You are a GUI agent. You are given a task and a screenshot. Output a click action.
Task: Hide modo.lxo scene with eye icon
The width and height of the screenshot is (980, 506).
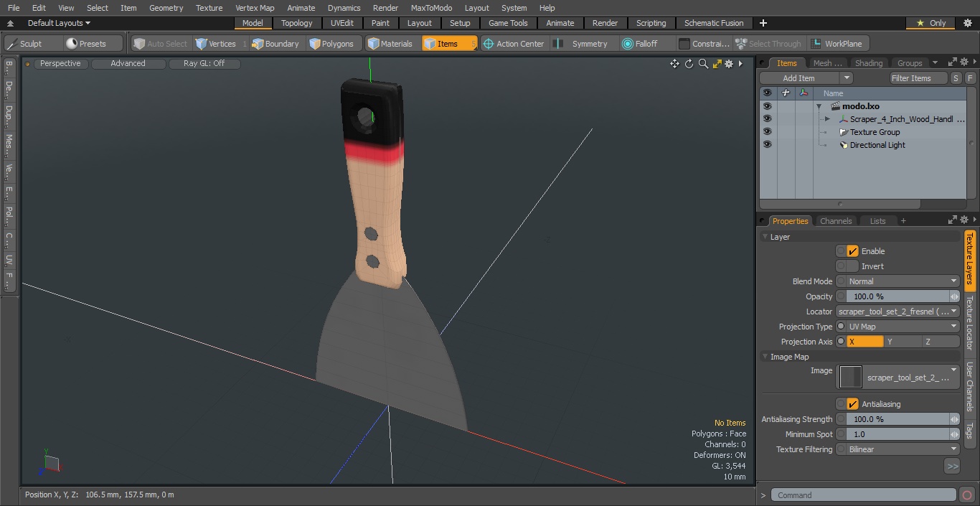pyautogui.click(x=767, y=106)
